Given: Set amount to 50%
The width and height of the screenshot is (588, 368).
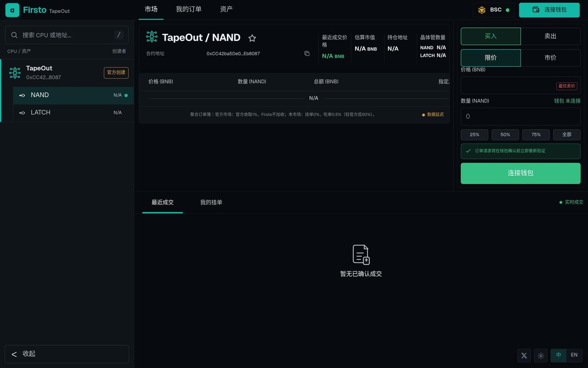Looking at the screenshot, I should point(505,135).
